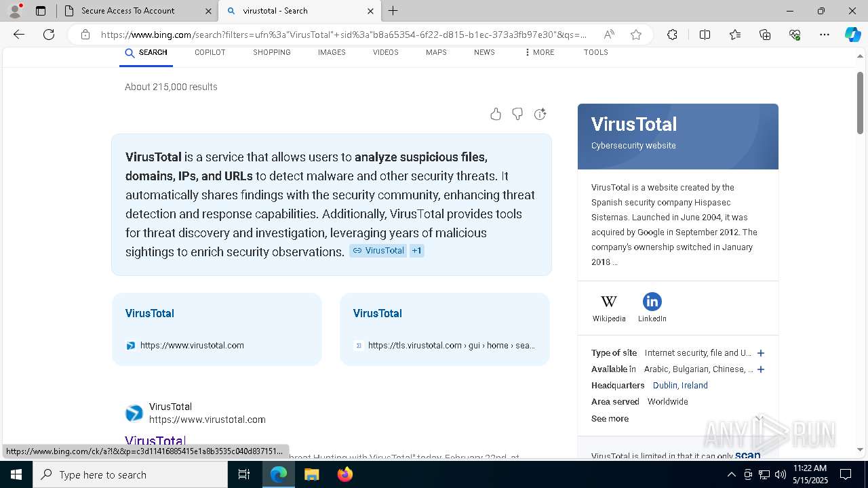Click the Copilot chat icon beside thumbs
This screenshot has height=488, width=868.
coord(540,114)
